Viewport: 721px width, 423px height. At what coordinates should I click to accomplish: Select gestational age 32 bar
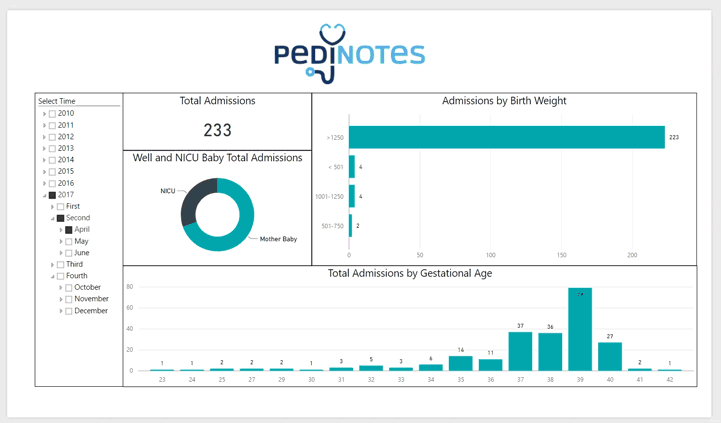[x=371, y=368]
